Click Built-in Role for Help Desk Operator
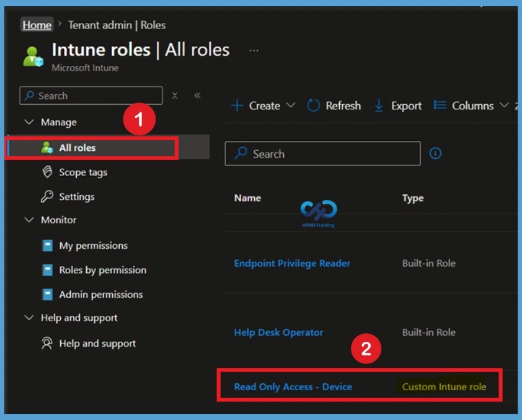The image size is (522, 420). 429,333
